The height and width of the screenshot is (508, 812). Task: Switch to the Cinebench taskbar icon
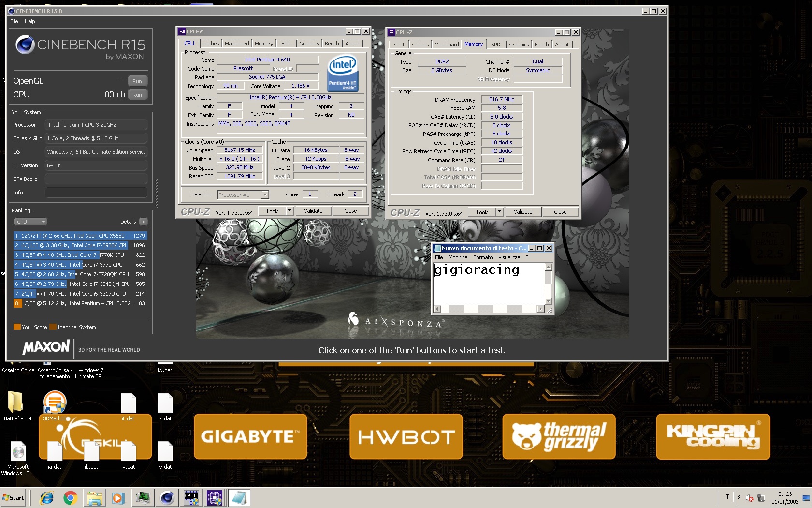click(167, 498)
